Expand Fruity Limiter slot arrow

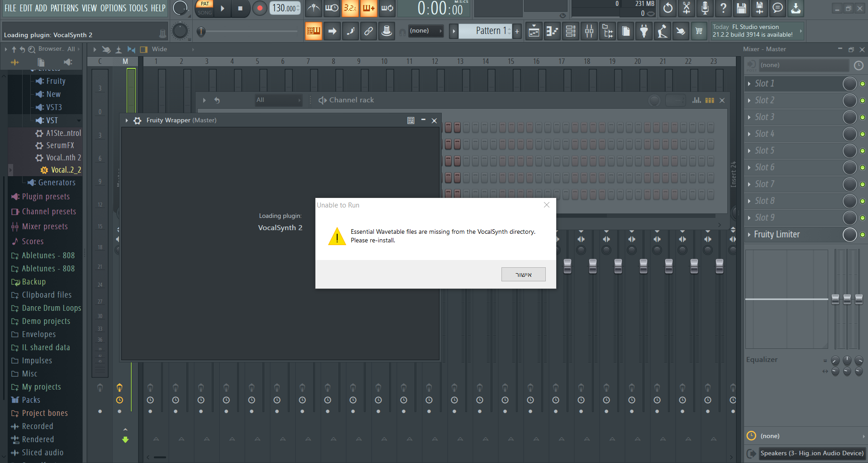click(749, 235)
